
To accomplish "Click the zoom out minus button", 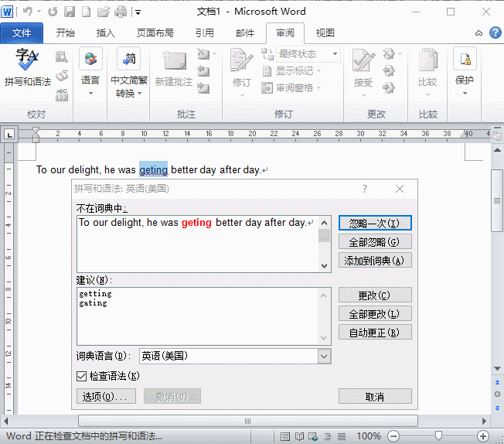I will point(393,436).
